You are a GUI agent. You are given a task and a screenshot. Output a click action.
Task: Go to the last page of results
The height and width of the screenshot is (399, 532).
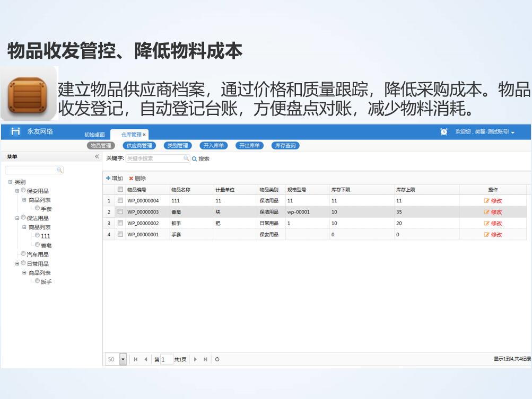click(205, 359)
